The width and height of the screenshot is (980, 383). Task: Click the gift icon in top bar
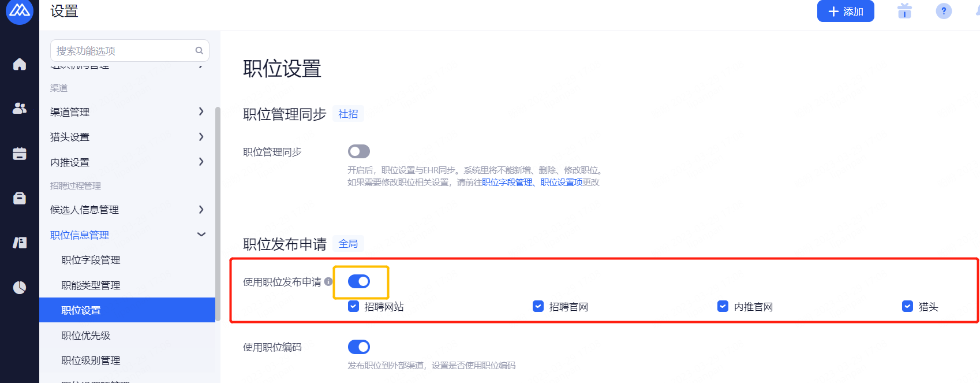pyautogui.click(x=904, y=11)
